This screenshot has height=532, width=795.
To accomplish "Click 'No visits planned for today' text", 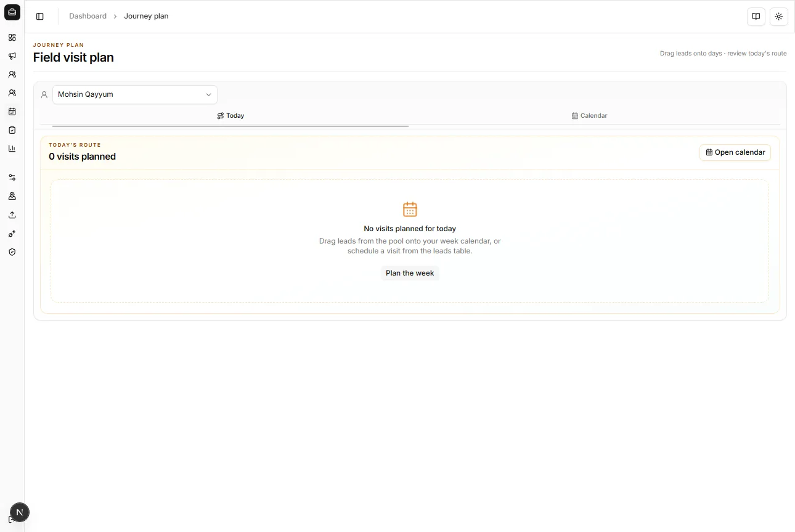I will (x=410, y=229).
